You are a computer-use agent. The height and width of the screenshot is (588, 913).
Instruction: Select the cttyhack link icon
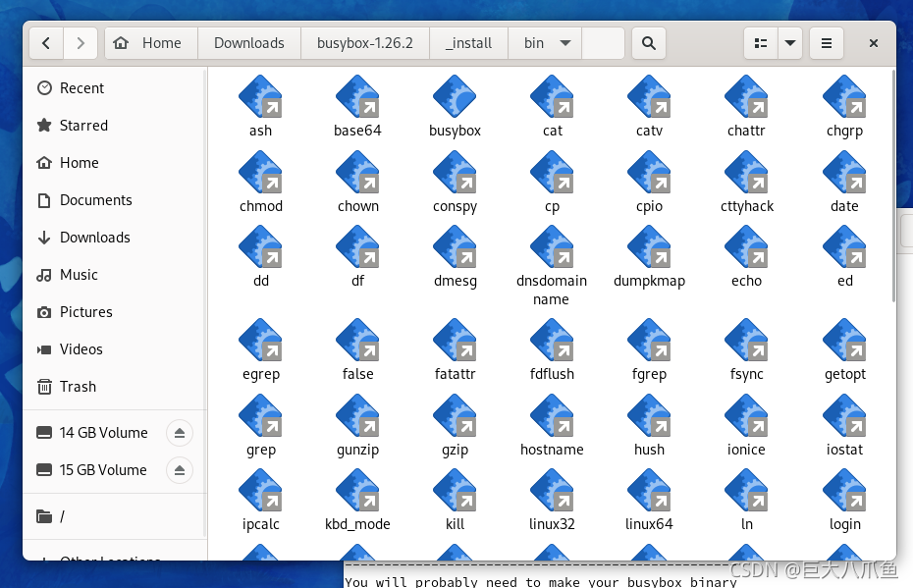(x=746, y=173)
